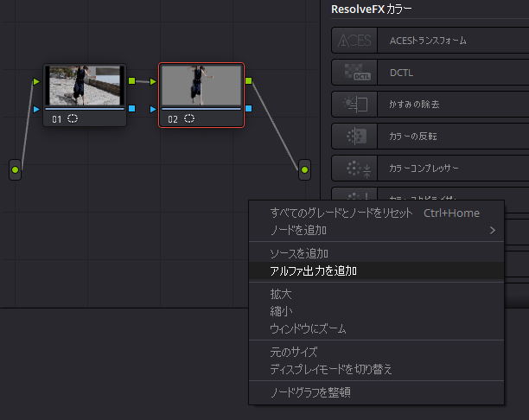529x420 pixels.
Task: Click the カラーコンプレッサー effect icon
Action: 354,168
